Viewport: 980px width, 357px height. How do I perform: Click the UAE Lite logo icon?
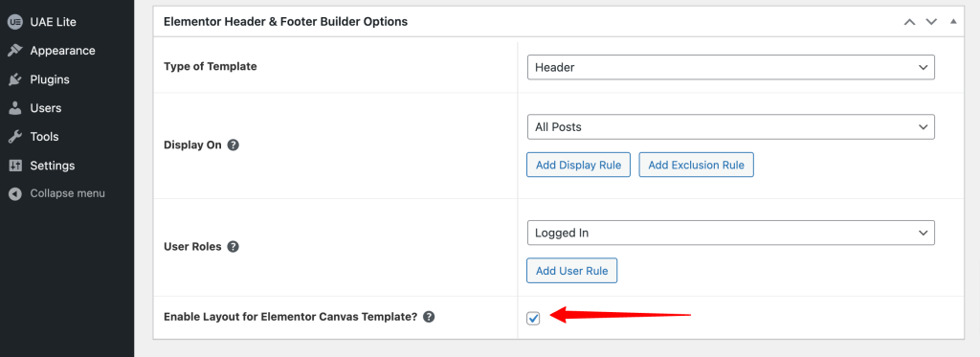14,22
